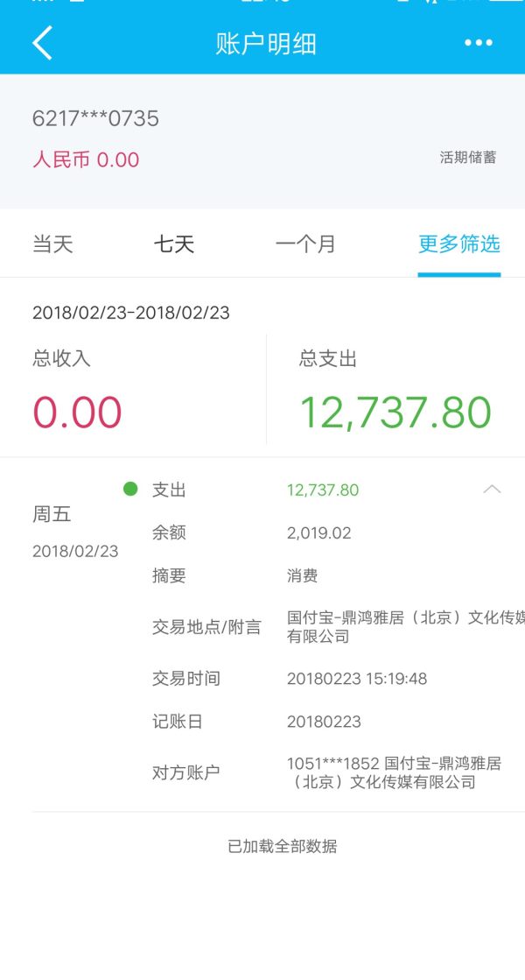Image resolution: width=525 pixels, height=980 pixels.
Task: Tap the 总支出 12,737.80 total
Action: pos(395,412)
